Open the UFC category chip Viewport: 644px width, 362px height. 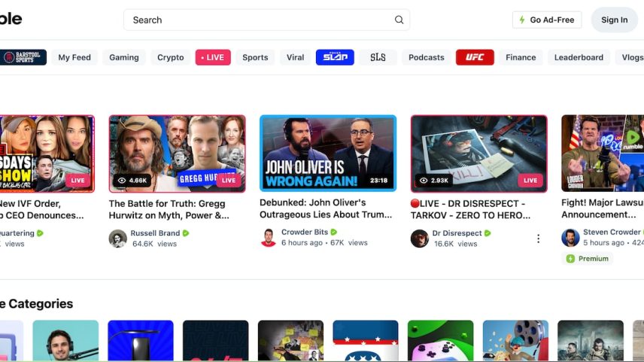pos(475,57)
